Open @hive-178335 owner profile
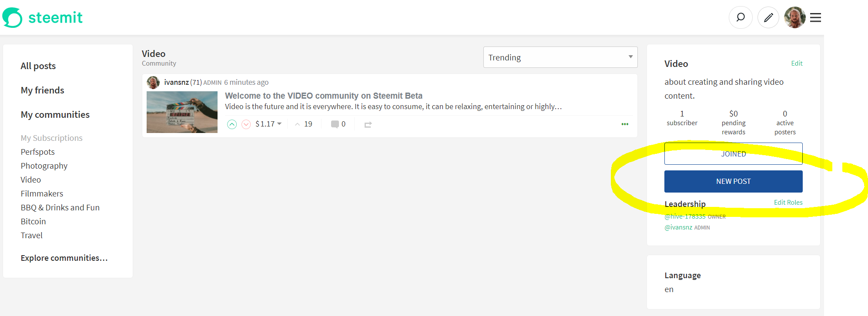 click(685, 216)
